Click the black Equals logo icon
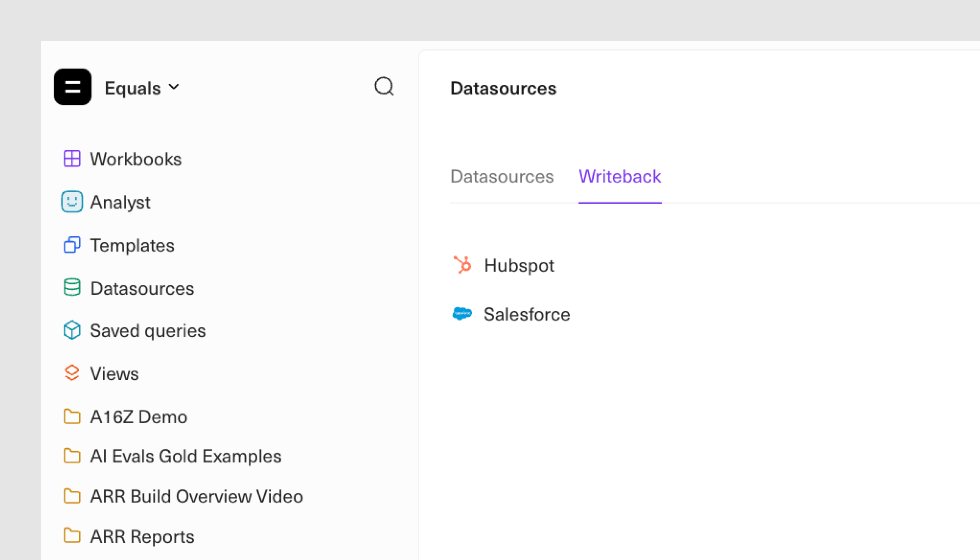980x560 pixels. [x=73, y=87]
